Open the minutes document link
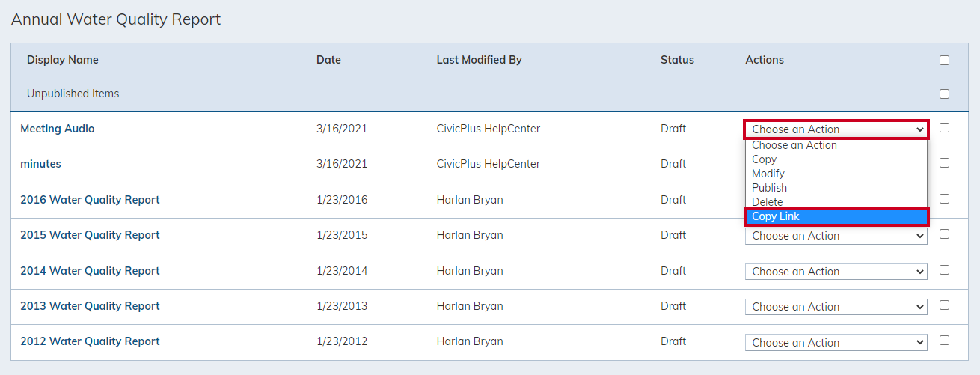This screenshot has height=375, width=980. (x=40, y=164)
